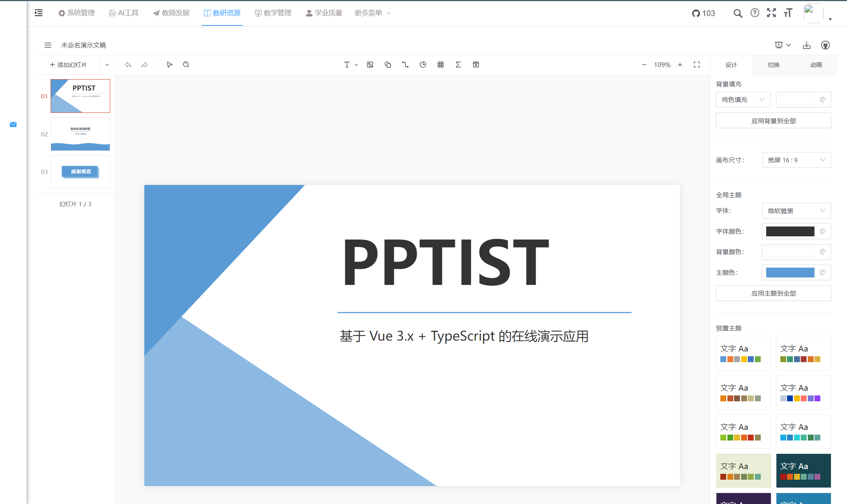The image size is (847, 504).
Task: Click the PPTIST title text on slide
Action: [446, 262]
